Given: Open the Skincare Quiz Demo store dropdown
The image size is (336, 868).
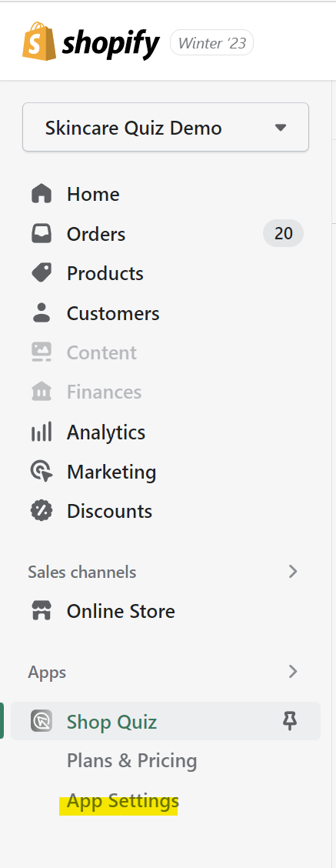Looking at the screenshot, I should 165,127.
